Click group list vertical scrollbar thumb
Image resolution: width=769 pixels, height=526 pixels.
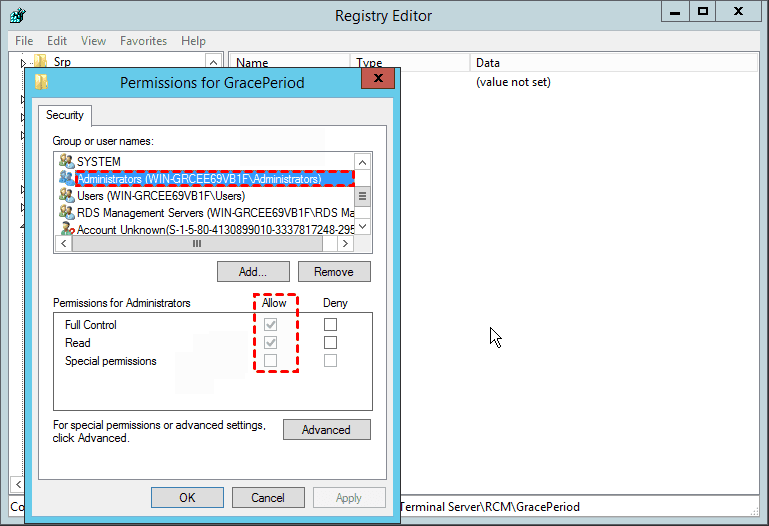pyautogui.click(x=362, y=196)
